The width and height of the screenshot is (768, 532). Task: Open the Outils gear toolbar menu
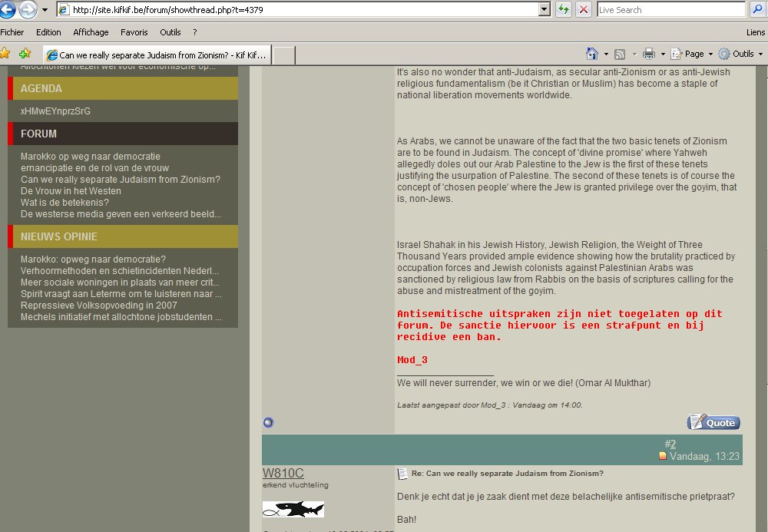740,54
